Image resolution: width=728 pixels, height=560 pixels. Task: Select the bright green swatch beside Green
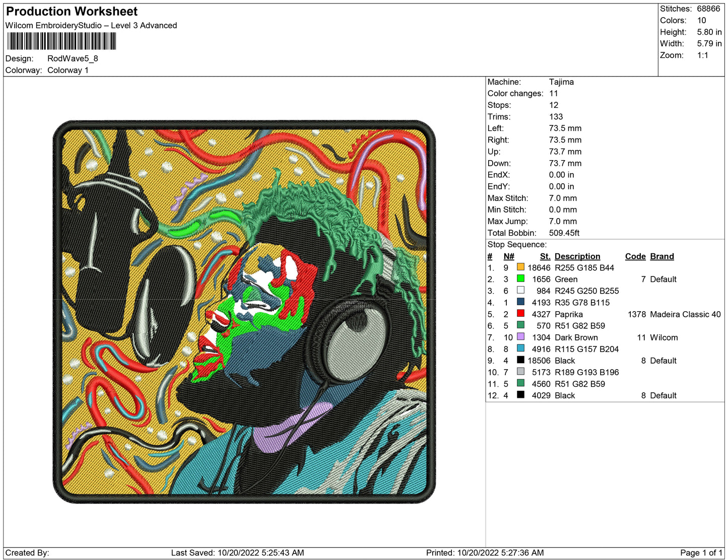tap(520, 278)
